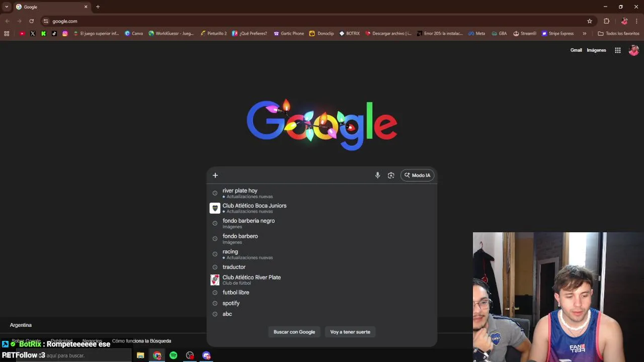Open the YouTube bookmark icon
Screen dimensions: 644x362
(22, 34)
